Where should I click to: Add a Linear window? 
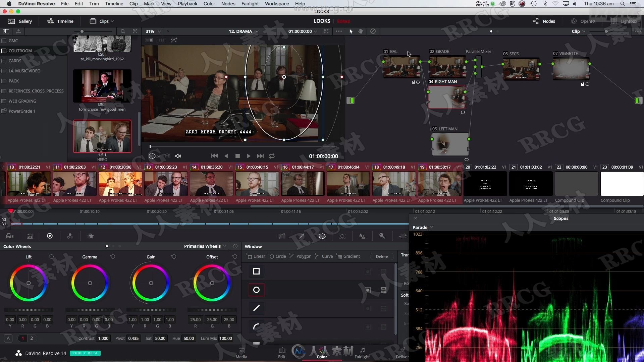[256, 256]
